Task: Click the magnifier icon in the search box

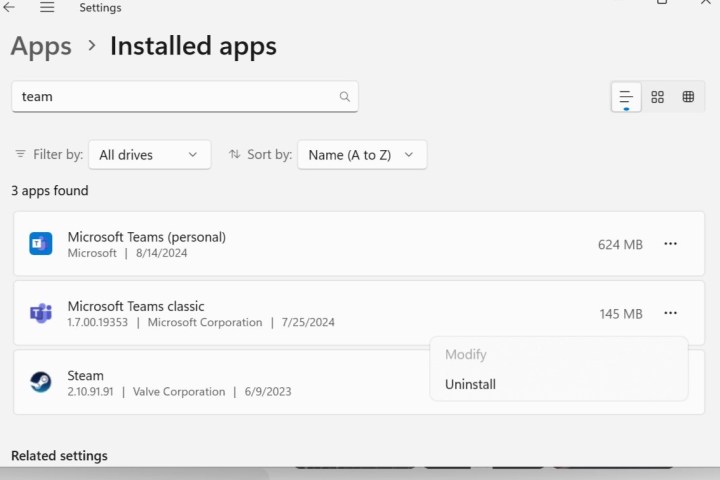Action: [345, 97]
